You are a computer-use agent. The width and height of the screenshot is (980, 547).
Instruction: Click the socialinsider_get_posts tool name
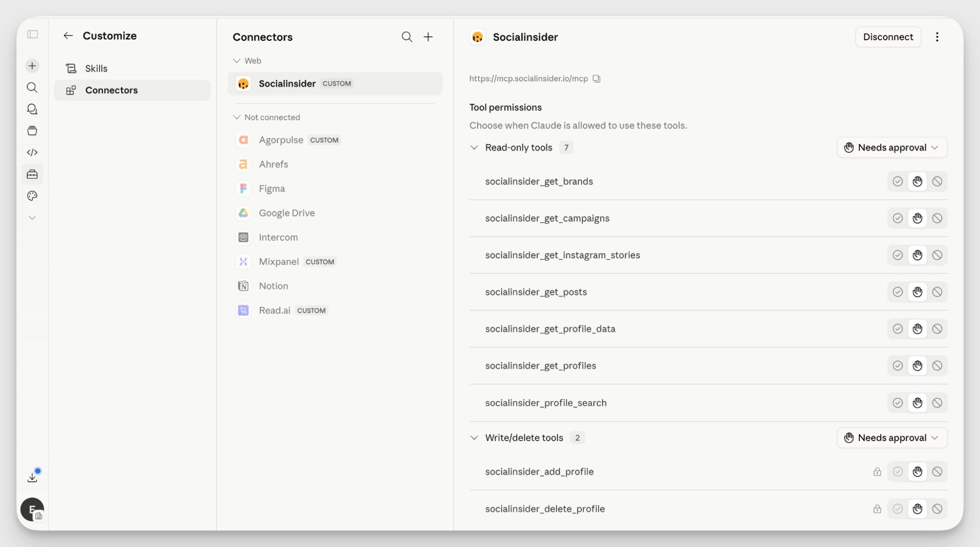tap(536, 292)
